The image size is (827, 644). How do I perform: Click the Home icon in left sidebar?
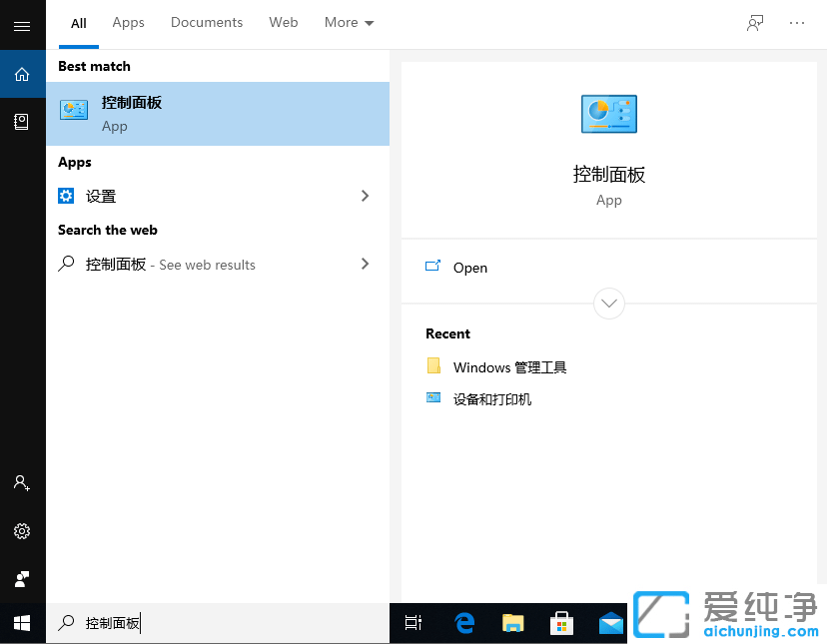[x=22, y=74]
